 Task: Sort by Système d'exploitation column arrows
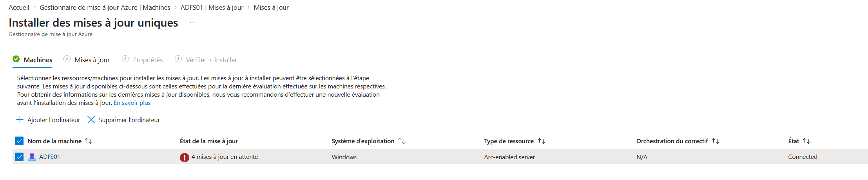[402, 141]
